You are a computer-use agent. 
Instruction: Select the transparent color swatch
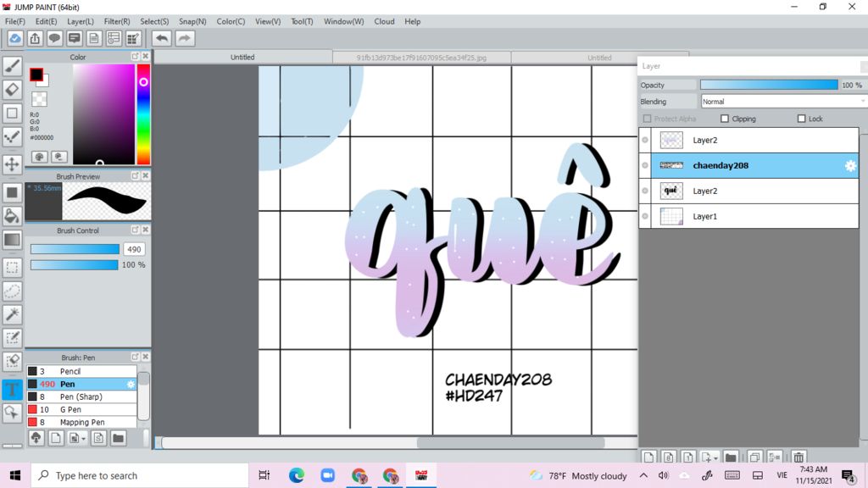39,99
